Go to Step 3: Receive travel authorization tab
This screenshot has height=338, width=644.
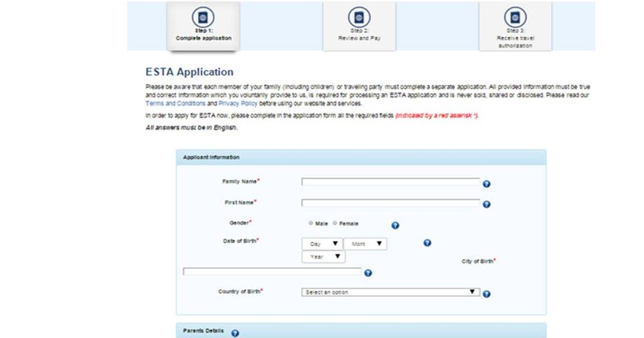tap(515, 26)
